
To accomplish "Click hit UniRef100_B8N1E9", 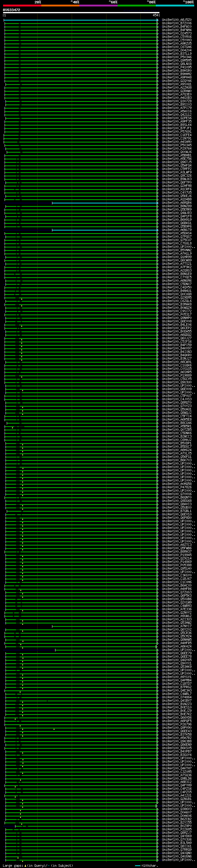I will tap(177, 274).
